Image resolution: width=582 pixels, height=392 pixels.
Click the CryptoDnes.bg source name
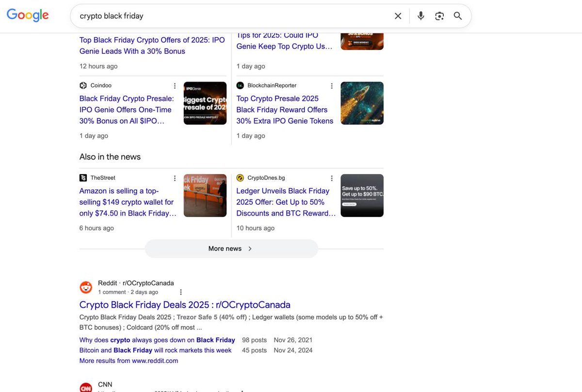click(266, 178)
